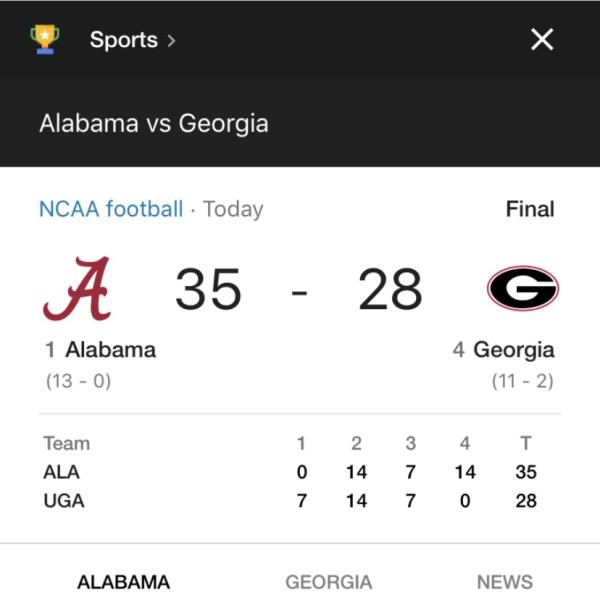Image resolution: width=600 pixels, height=602 pixels.
Task: Click Alabama's score of 35
Action: click(x=208, y=289)
